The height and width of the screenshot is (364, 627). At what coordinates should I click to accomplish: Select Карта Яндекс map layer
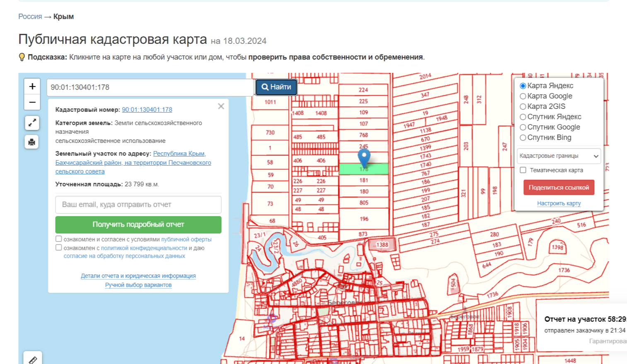pos(523,86)
